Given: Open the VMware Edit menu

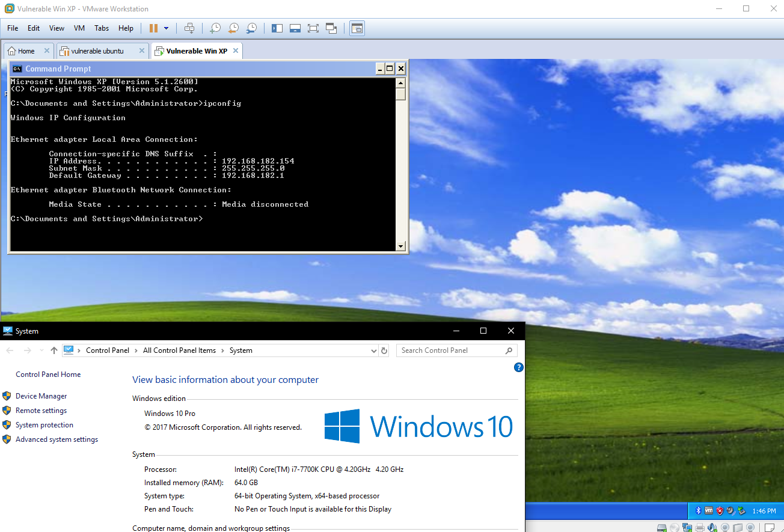Looking at the screenshot, I should (34, 28).
